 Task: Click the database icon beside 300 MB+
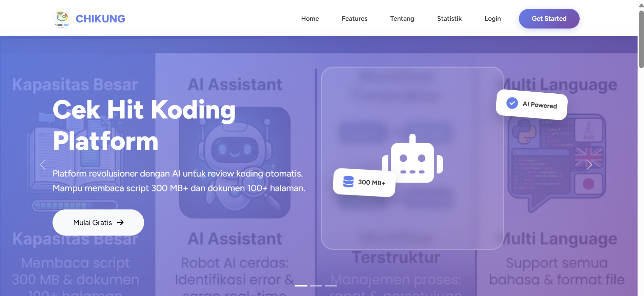[x=348, y=182]
